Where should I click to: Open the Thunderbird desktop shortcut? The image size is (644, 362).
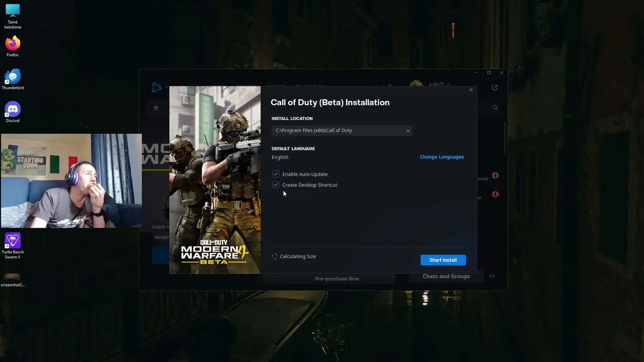(13, 79)
